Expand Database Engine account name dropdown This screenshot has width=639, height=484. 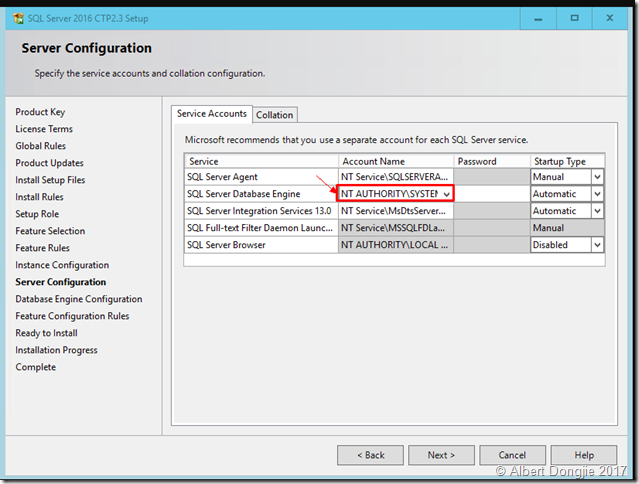point(447,194)
